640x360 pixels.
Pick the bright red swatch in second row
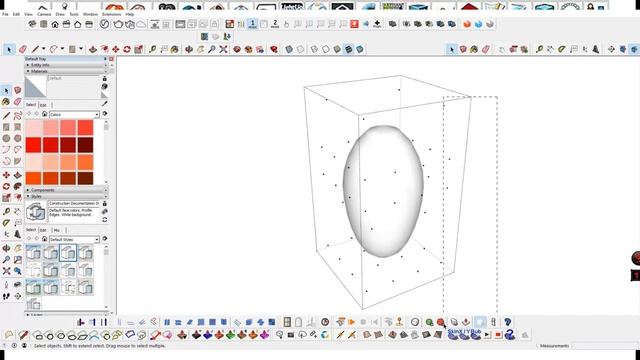[x=33, y=145]
